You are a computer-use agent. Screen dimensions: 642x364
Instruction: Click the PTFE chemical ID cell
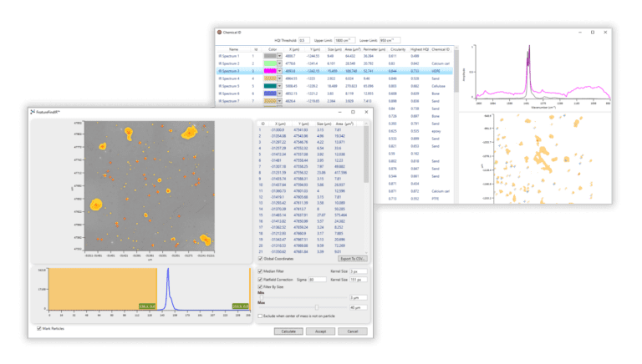436,199
